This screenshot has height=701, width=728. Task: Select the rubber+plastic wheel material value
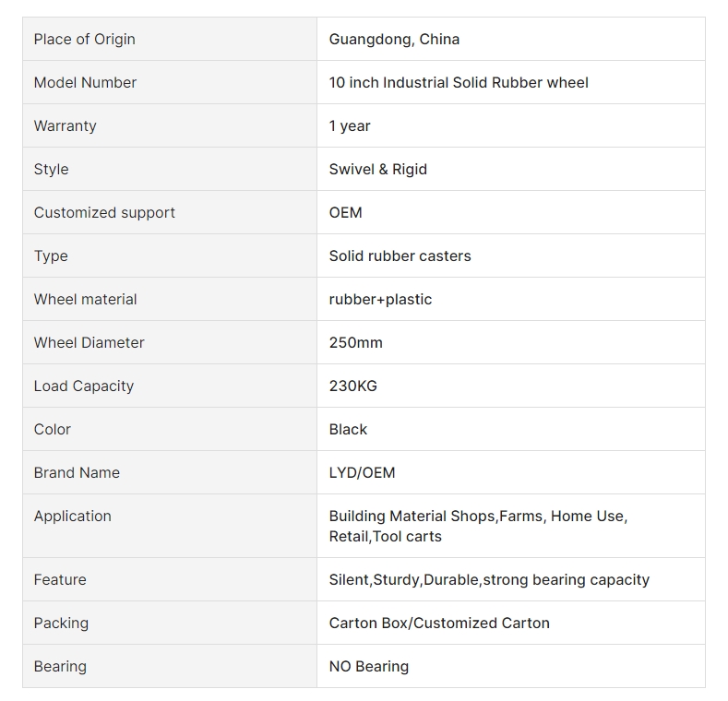click(x=380, y=300)
